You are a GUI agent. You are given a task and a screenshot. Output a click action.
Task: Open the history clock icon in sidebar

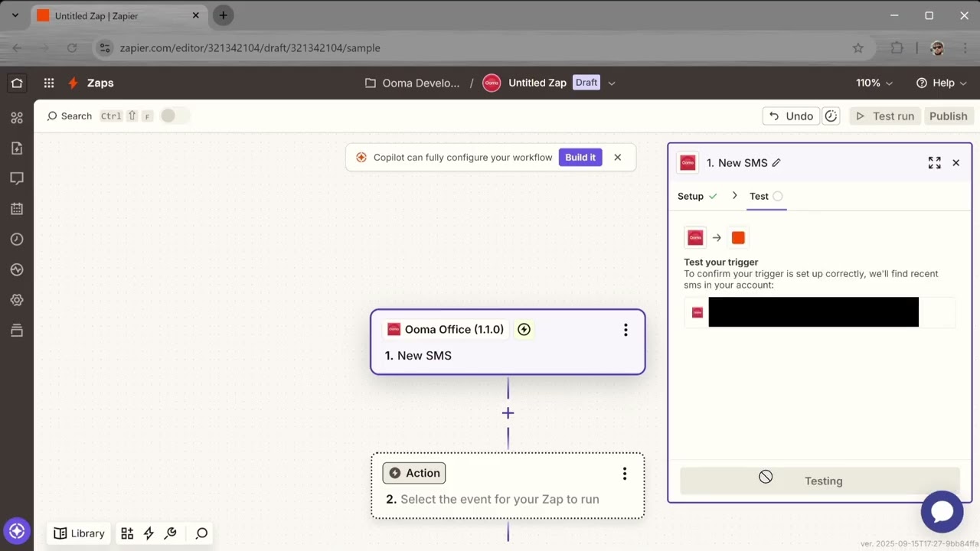pyautogui.click(x=17, y=240)
